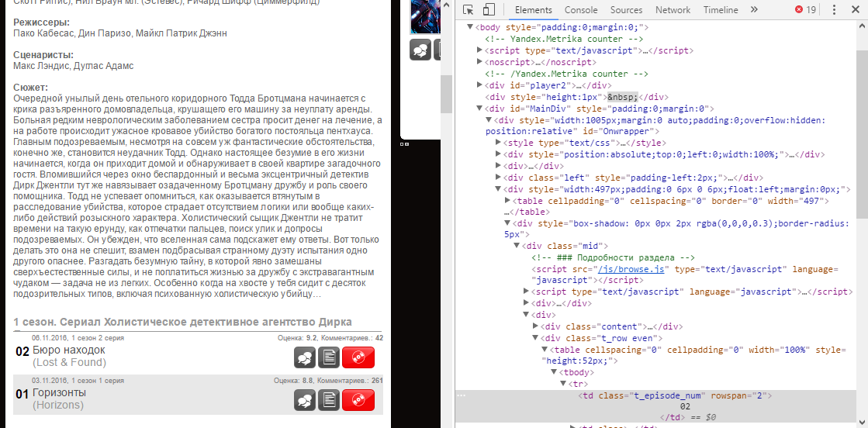Click episode number 02
Image resolution: width=868 pixels, height=428 pixels.
click(x=22, y=351)
